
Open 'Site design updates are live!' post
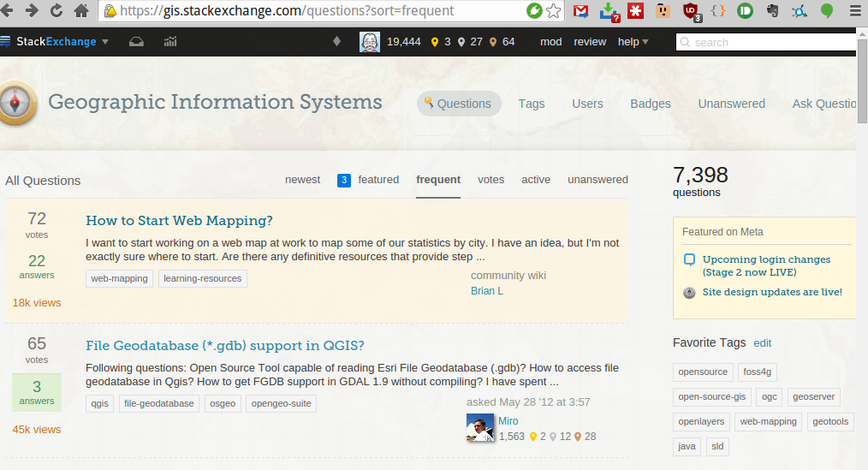pos(772,292)
